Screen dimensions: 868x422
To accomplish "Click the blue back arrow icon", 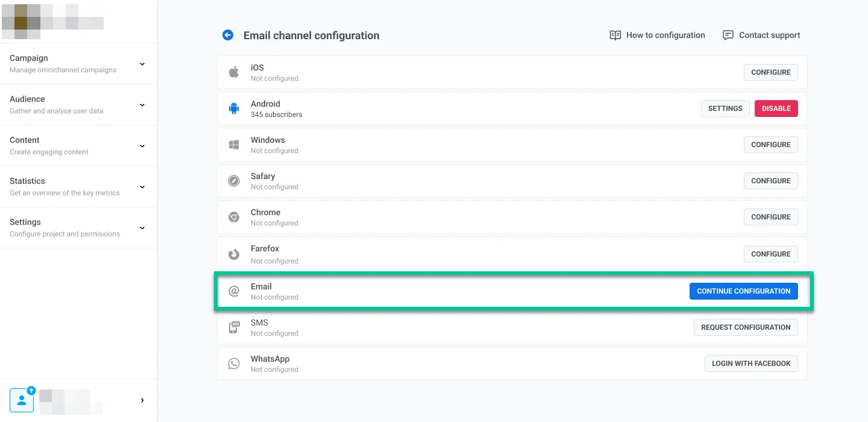I will [228, 36].
